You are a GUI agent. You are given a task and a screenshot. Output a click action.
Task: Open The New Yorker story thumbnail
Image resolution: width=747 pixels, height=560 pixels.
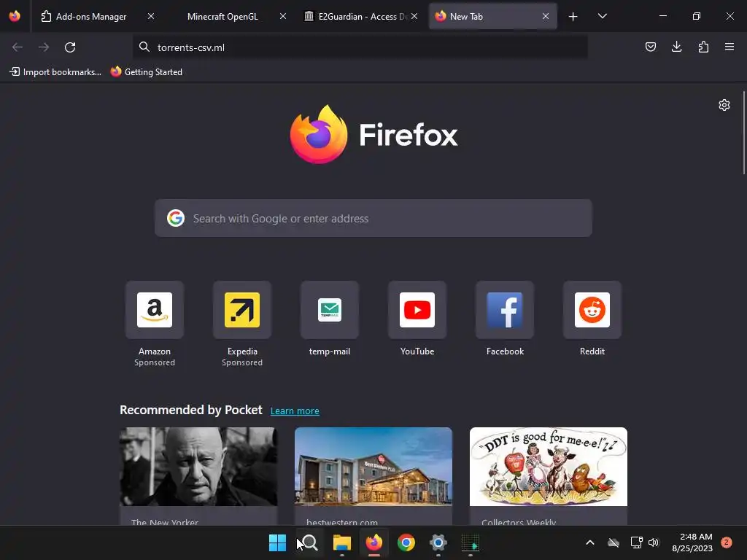point(198,466)
